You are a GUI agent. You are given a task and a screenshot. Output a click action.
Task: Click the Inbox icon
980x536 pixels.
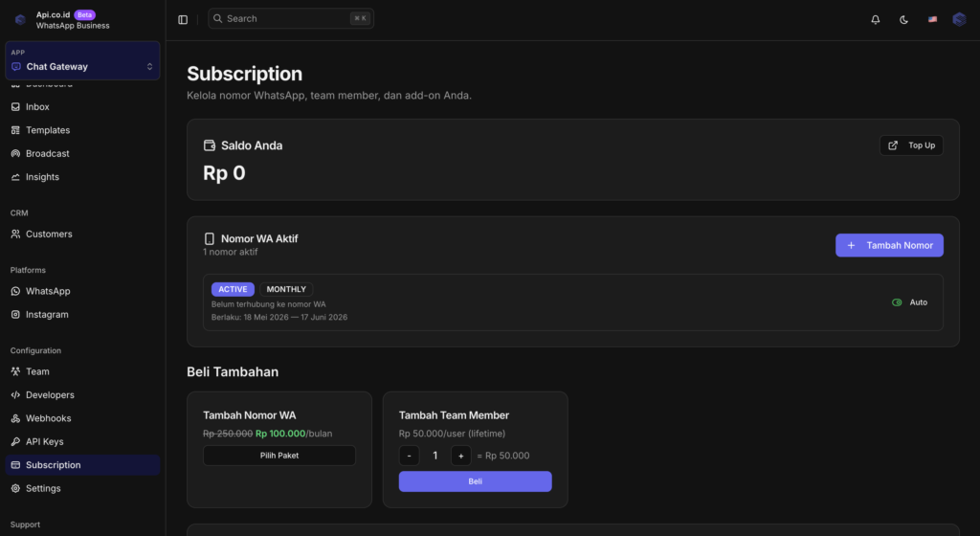coord(15,107)
